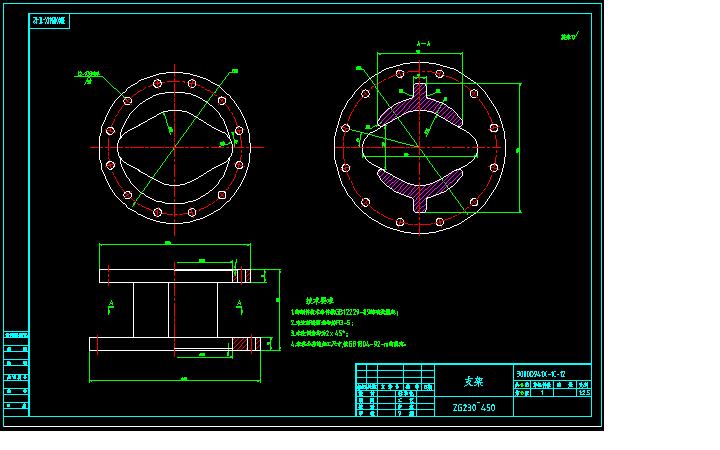Click the ZG230-450 material label in title block
The width and height of the screenshot is (720, 450).
pyautogui.click(x=473, y=408)
